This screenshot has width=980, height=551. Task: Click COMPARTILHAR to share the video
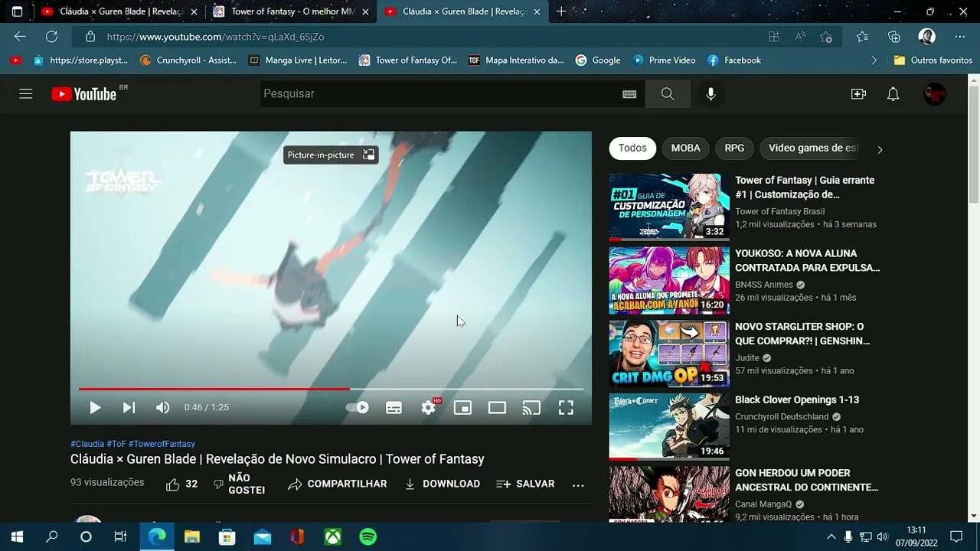tap(338, 484)
